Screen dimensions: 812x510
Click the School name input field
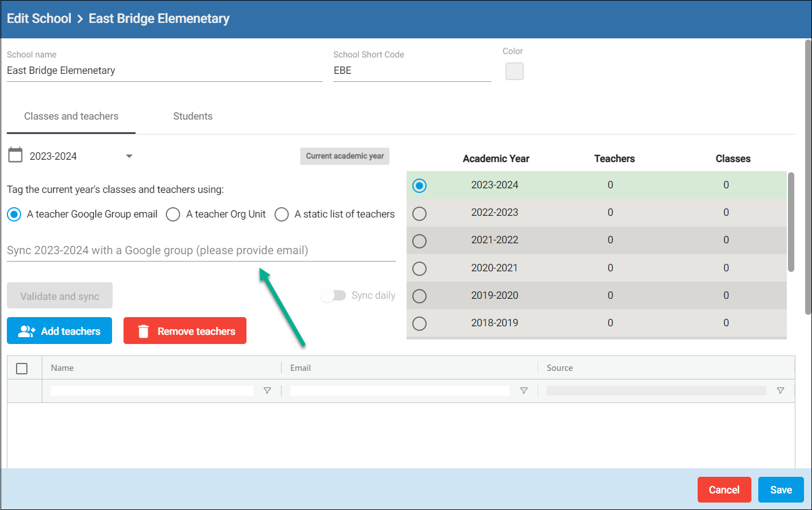165,71
